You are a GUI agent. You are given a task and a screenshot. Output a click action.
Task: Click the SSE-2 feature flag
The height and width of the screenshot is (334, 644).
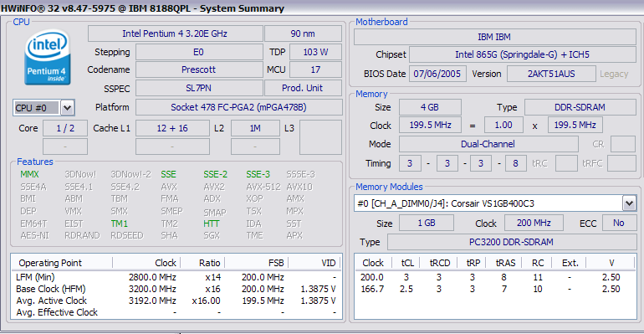pos(215,174)
